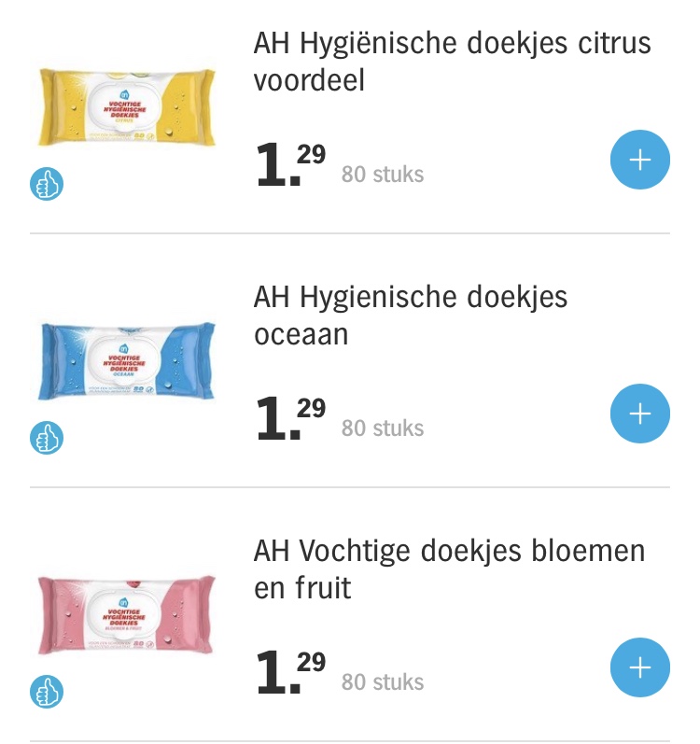Open the blue oceaan wipes product image

point(127,361)
